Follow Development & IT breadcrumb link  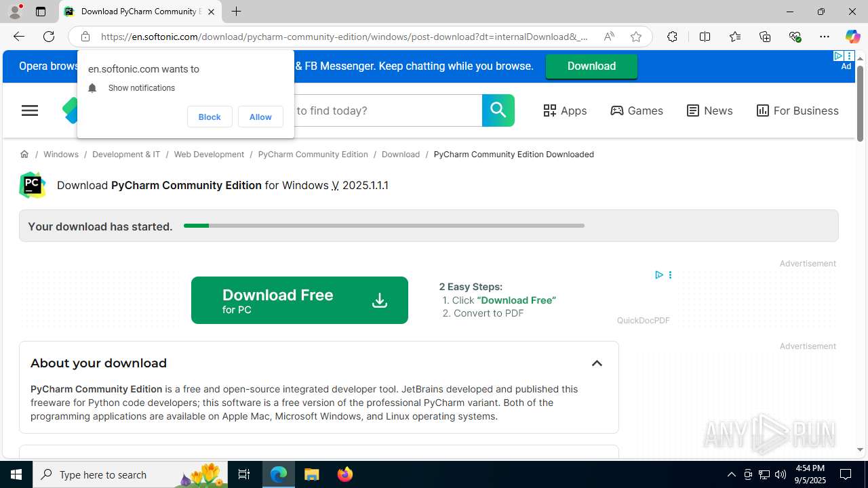(126, 155)
